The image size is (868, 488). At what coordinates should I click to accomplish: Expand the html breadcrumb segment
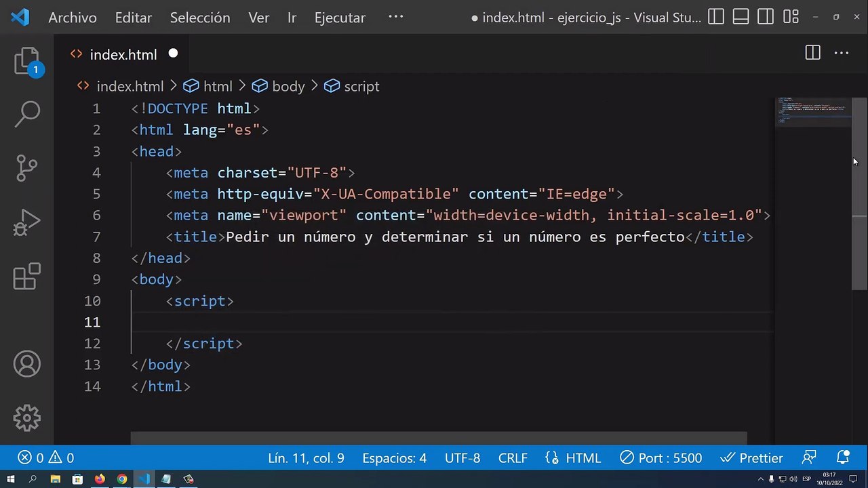208,86
